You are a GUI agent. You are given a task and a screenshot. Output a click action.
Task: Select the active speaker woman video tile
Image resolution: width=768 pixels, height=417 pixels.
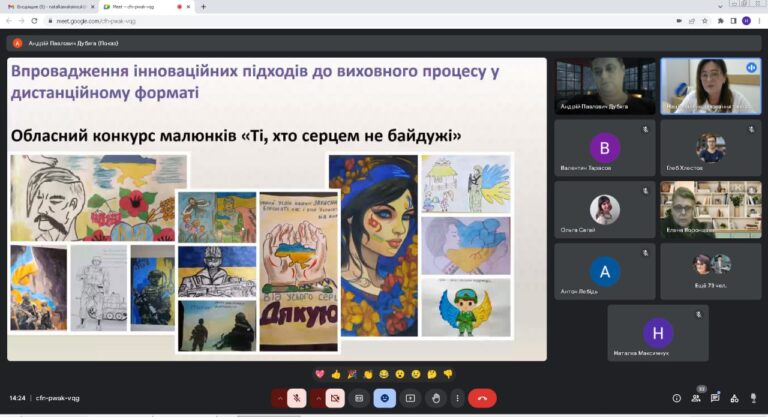[711, 86]
